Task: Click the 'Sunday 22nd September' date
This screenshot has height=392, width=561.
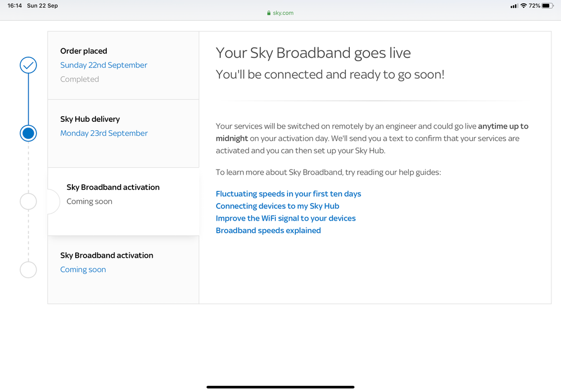Action: [x=104, y=65]
